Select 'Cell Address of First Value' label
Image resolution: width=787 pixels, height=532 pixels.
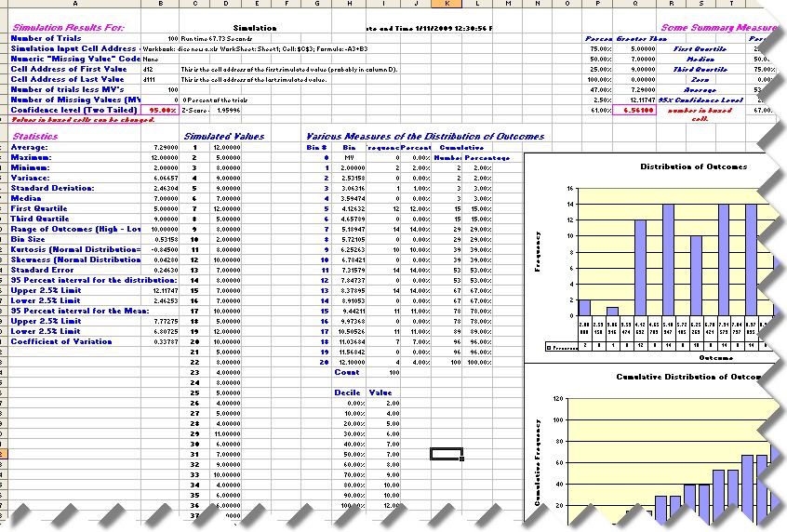pos(69,69)
